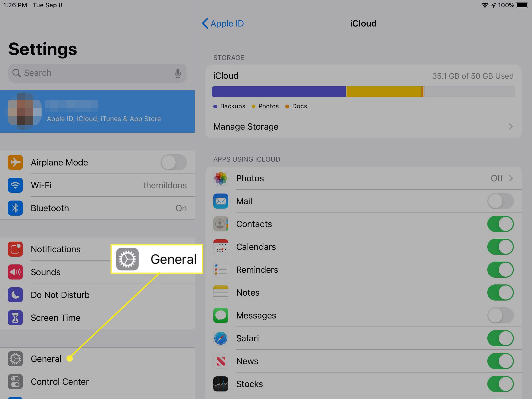Tap the Search settings field
This screenshot has width=532, height=399.
click(97, 72)
